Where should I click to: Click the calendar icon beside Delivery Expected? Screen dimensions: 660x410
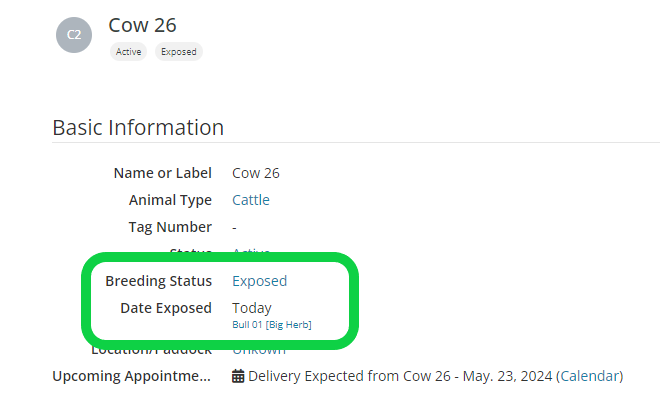tap(238, 376)
